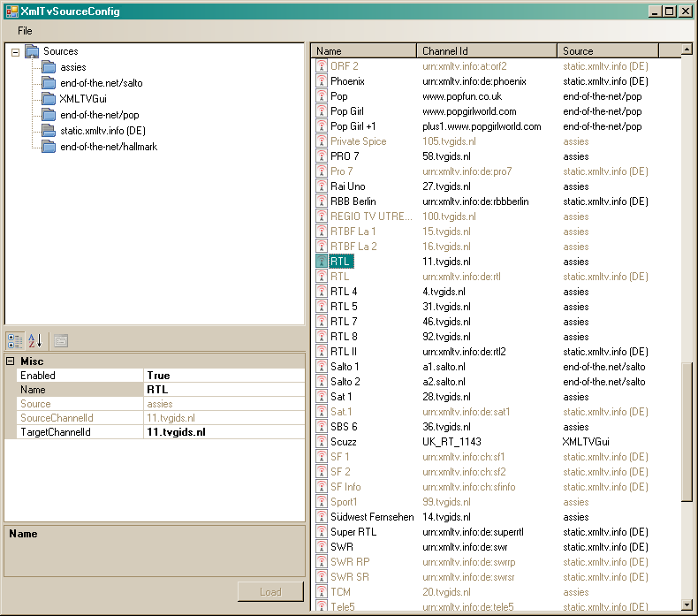Select the end-of-the-net/hallmark folder icon
The height and width of the screenshot is (616, 698).
tap(49, 147)
